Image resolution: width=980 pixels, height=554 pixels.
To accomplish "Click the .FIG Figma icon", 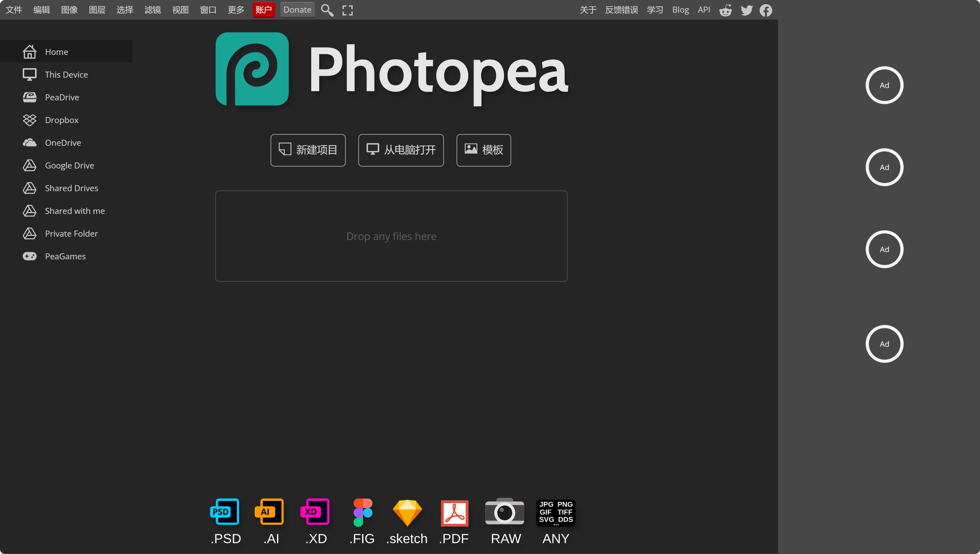I will (362, 513).
